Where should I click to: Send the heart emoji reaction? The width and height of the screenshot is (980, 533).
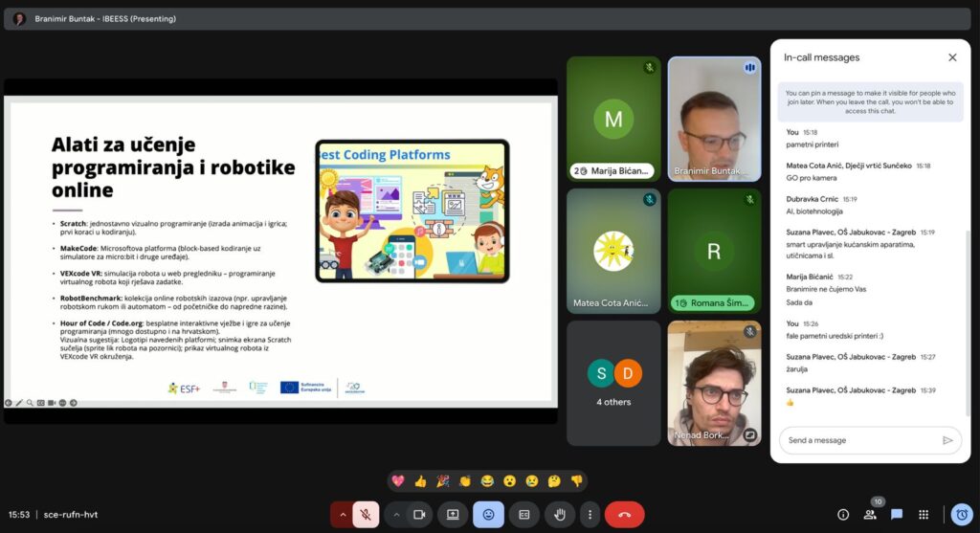(x=398, y=480)
